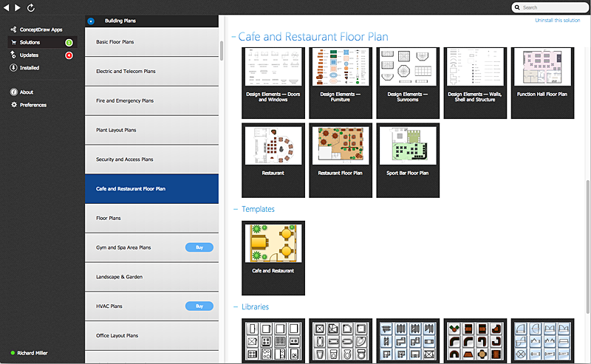The width and height of the screenshot is (591, 364).
Task: Select Office Layout Plans solution
Action: [x=151, y=336]
